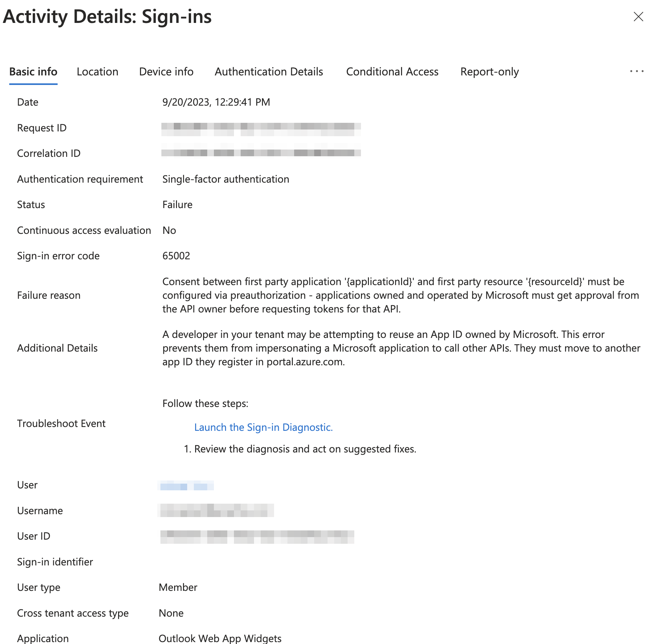Open the Report-only tab
Screen dimensions: 664x644
tap(489, 72)
